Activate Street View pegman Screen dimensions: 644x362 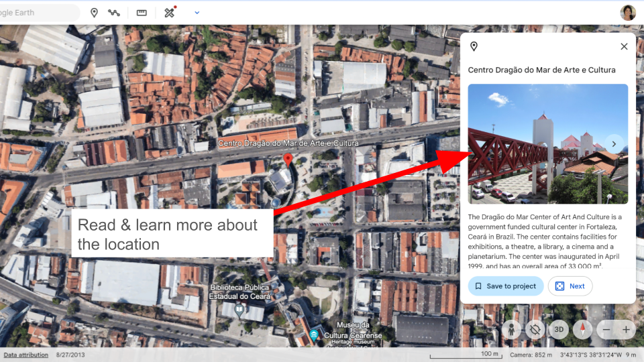[512, 330]
